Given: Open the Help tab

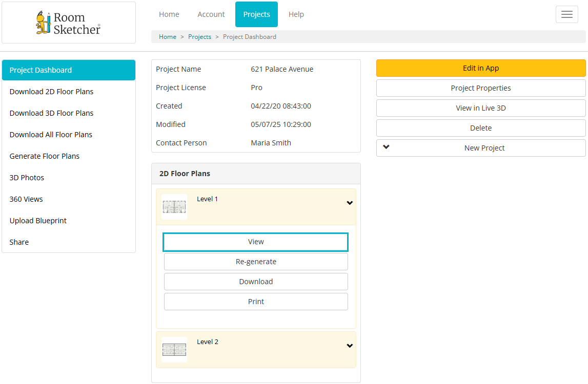Looking at the screenshot, I should coord(296,14).
